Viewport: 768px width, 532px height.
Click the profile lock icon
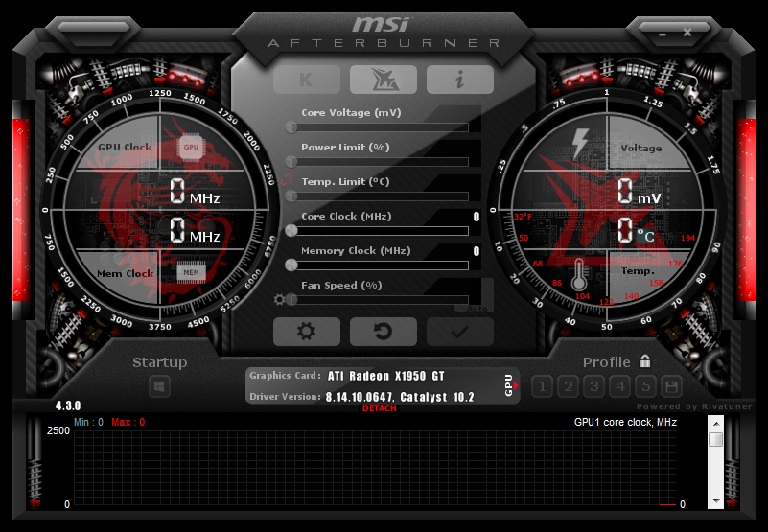[x=645, y=361]
